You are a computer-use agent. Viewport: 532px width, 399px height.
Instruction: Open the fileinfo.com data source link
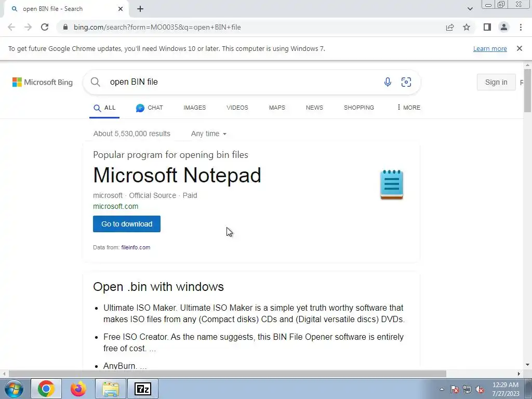tap(136, 247)
